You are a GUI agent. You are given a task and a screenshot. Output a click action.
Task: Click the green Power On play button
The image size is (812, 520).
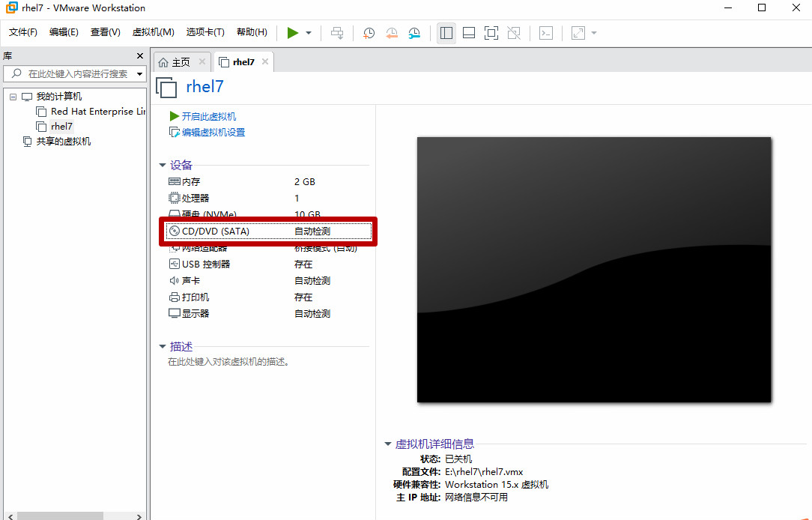[x=293, y=33]
